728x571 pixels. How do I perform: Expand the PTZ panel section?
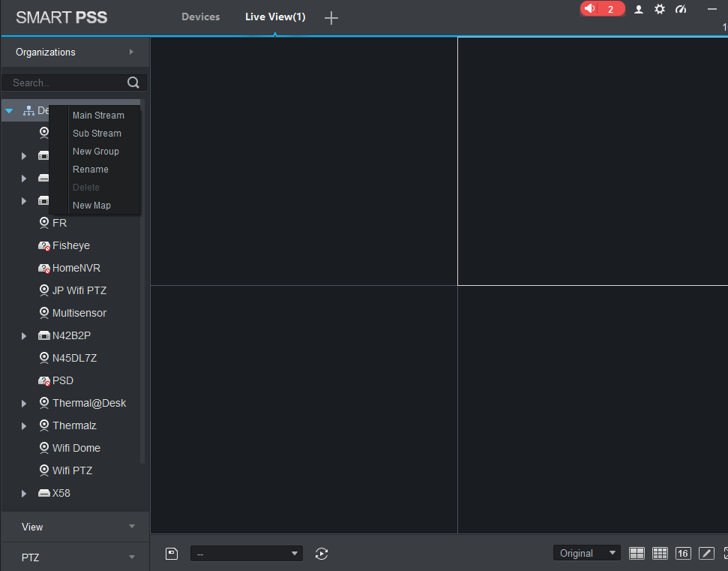coord(74,557)
